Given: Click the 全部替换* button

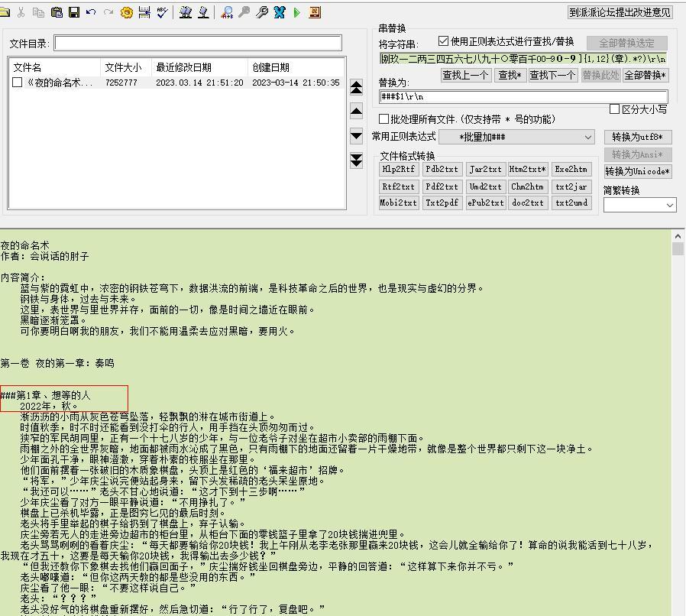Looking at the screenshot, I should 646,75.
